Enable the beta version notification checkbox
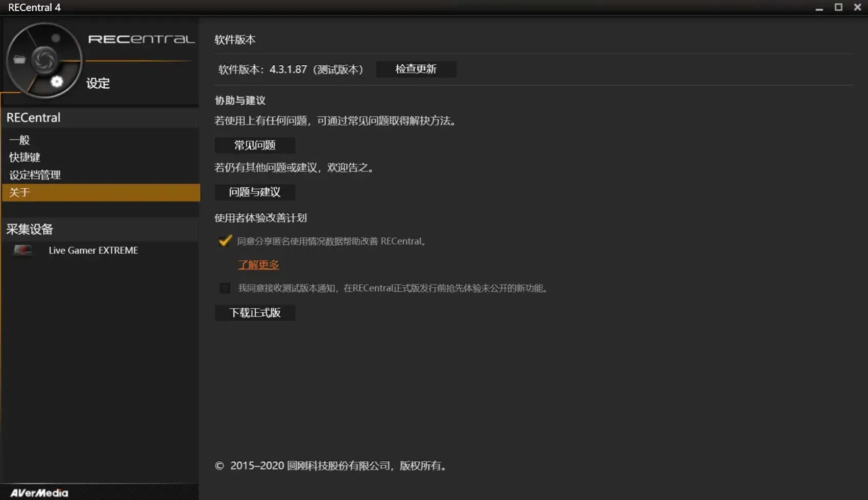This screenshot has width=868, height=500. coord(225,288)
